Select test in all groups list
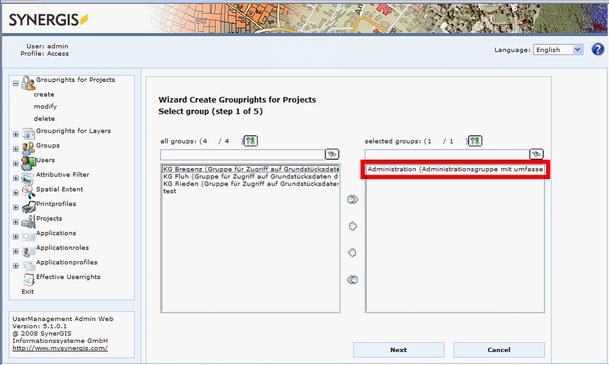 coord(251,191)
